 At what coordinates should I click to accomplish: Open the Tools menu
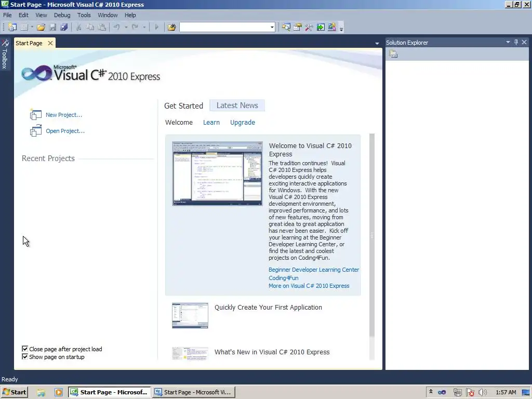pos(84,15)
